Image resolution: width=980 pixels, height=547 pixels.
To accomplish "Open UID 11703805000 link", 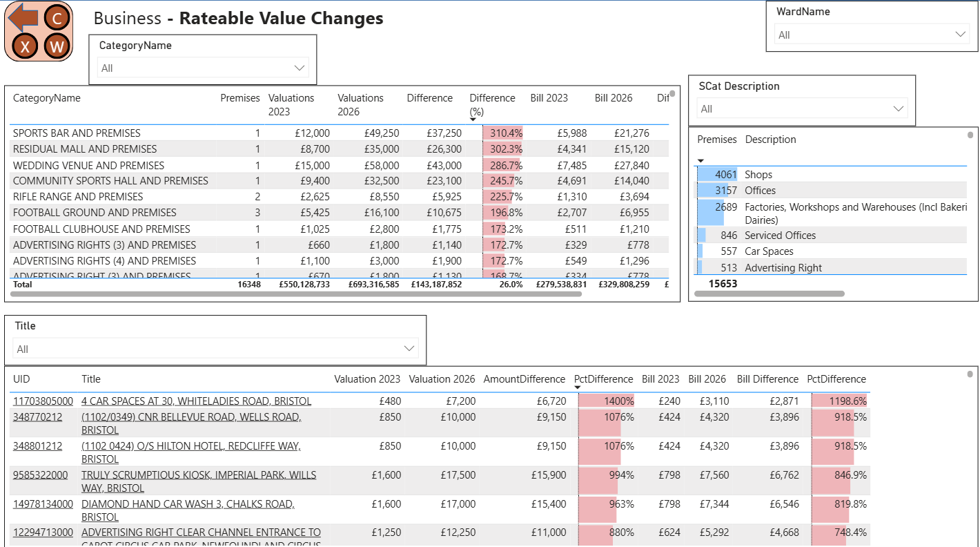I will click(x=43, y=401).
